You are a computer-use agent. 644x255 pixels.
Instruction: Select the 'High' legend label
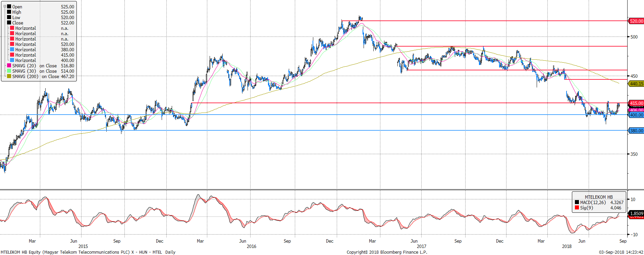(x=17, y=12)
